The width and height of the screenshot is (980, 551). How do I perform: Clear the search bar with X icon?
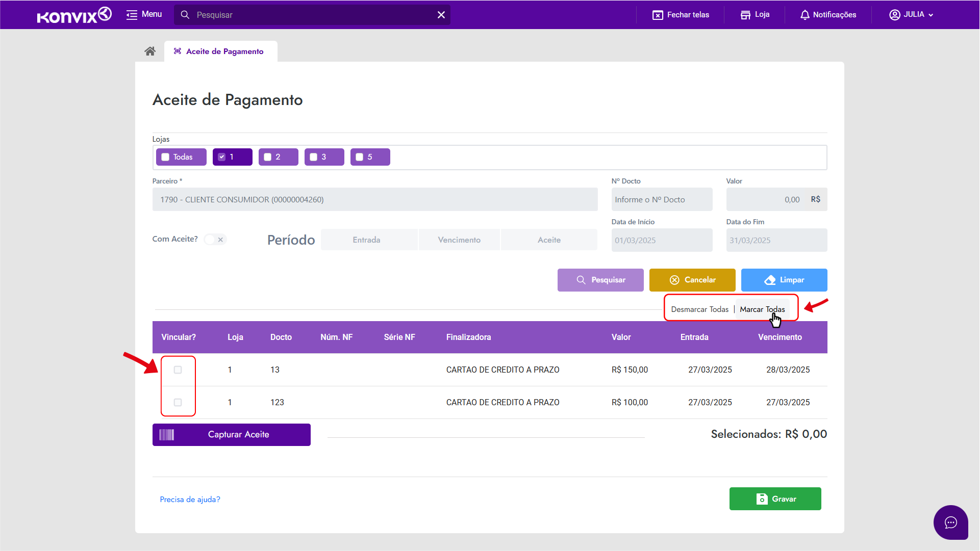point(441,15)
